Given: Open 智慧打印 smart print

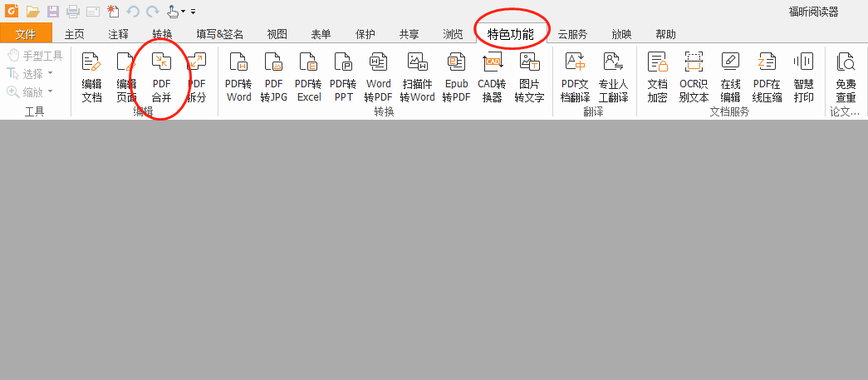Looking at the screenshot, I should (803, 77).
